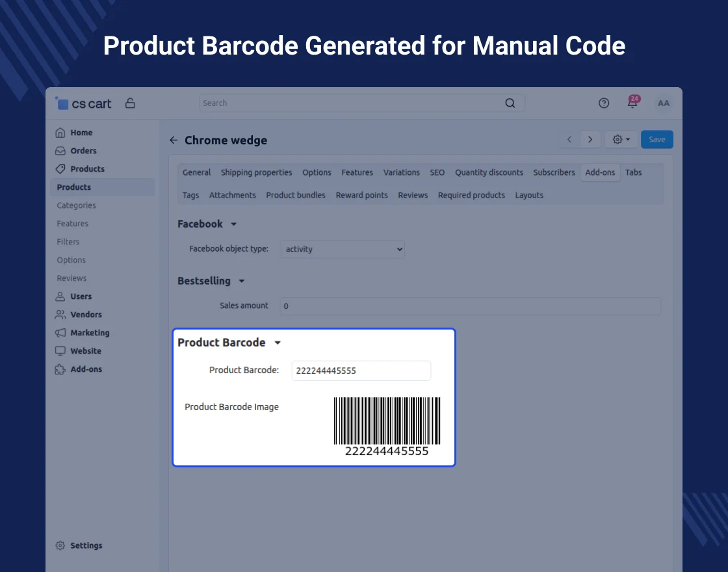Collapse the Facebook section

[x=234, y=224]
